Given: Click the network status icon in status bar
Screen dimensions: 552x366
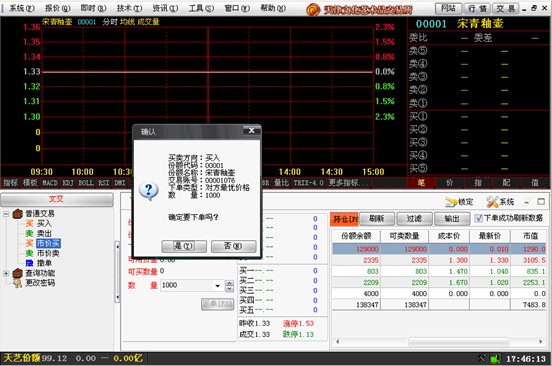Looking at the screenshot, I should (495, 359).
